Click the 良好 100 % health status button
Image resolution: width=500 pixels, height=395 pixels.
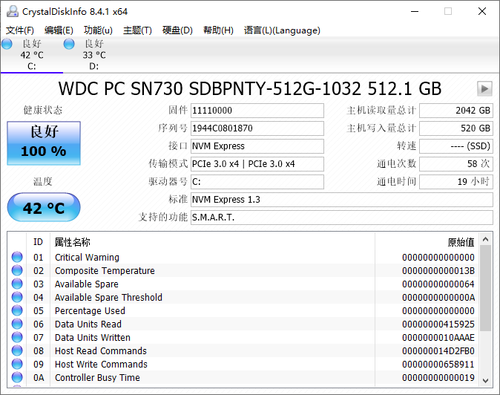pos(44,143)
